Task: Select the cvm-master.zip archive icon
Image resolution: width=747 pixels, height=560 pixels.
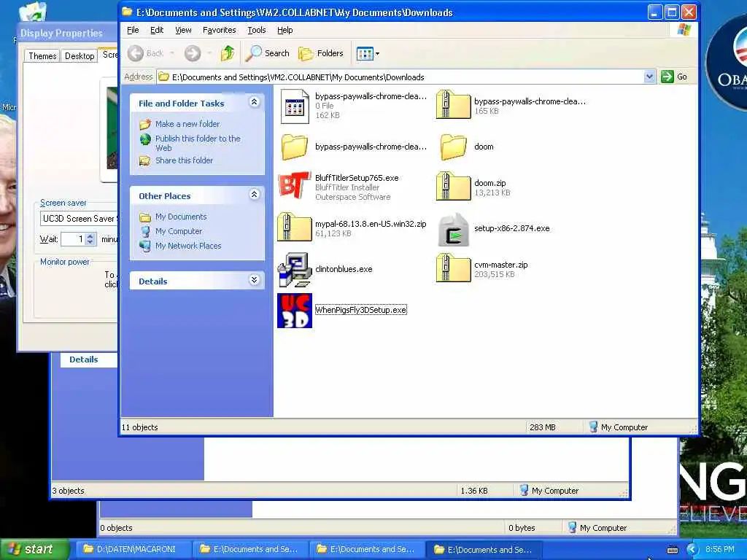Action: (453, 268)
